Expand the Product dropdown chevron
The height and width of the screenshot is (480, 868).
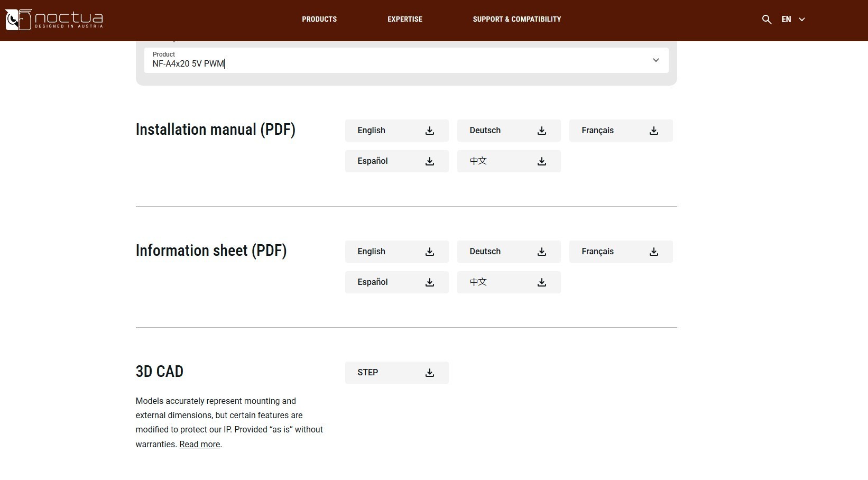(x=655, y=60)
